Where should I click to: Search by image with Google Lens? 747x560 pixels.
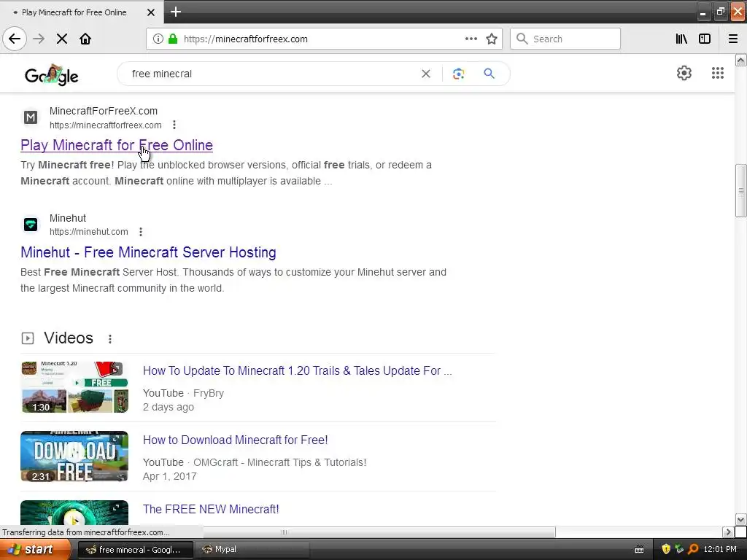click(458, 74)
